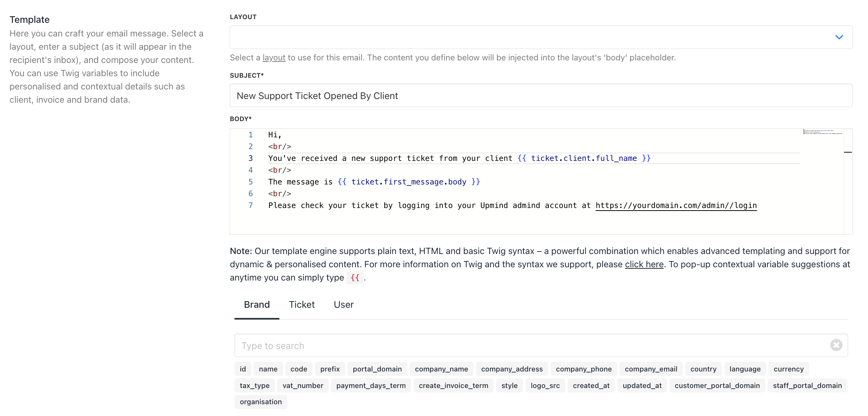Click the Layout select box
868x416 pixels.
[541, 37]
